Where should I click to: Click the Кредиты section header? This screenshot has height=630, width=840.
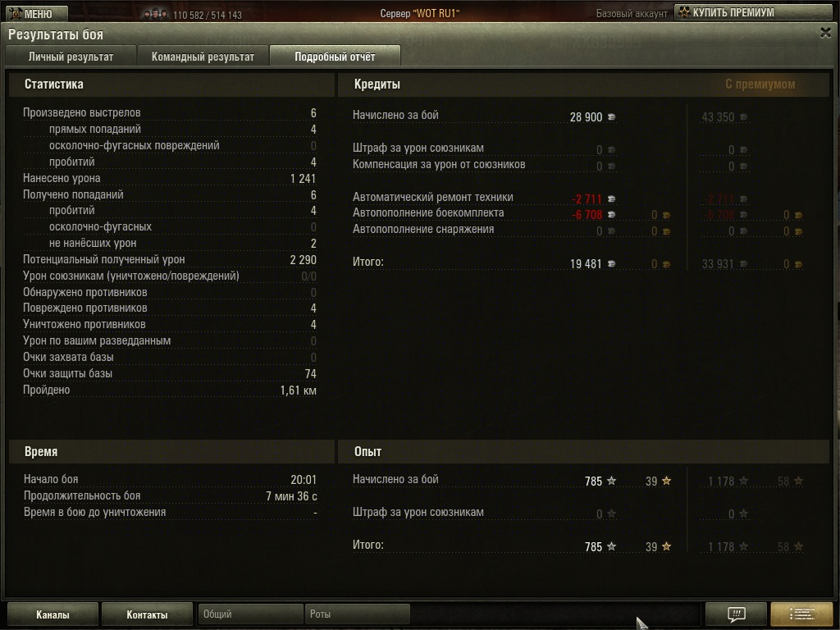pyautogui.click(x=377, y=84)
